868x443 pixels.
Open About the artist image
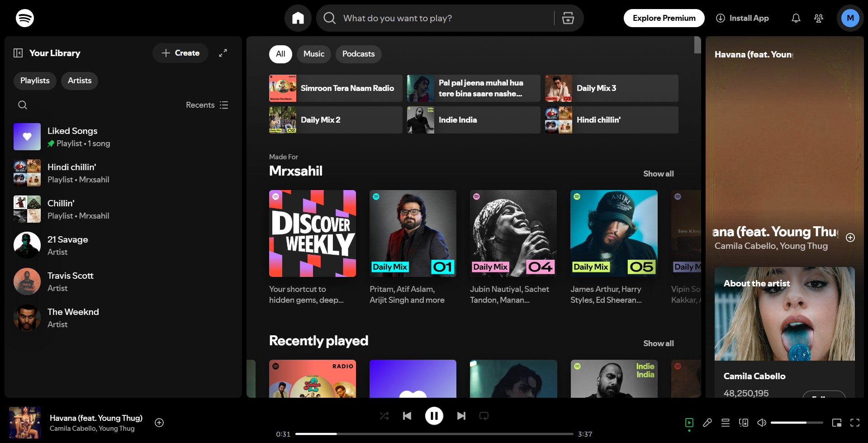coord(785,314)
